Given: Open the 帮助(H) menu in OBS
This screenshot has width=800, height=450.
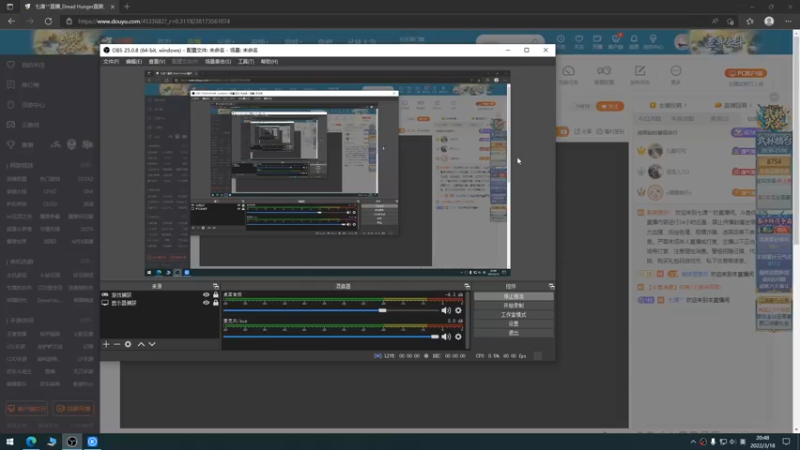Looking at the screenshot, I should [x=269, y=62].
